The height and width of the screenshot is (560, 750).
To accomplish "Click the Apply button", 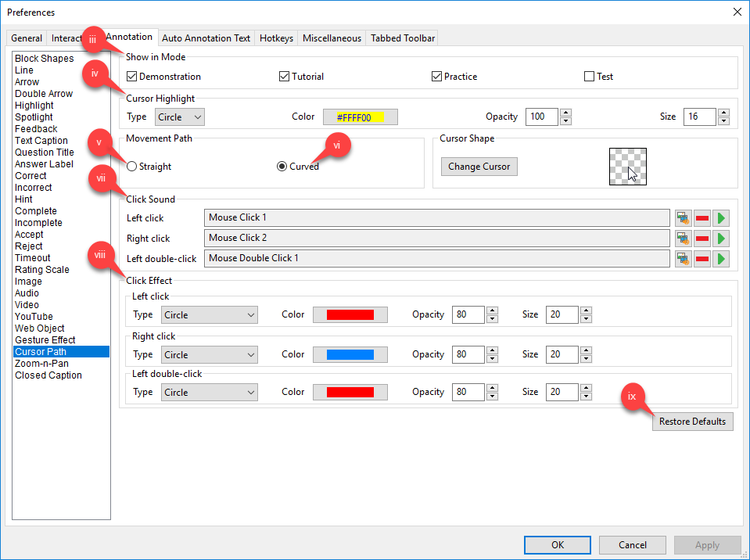I will [x=707, y=544].
